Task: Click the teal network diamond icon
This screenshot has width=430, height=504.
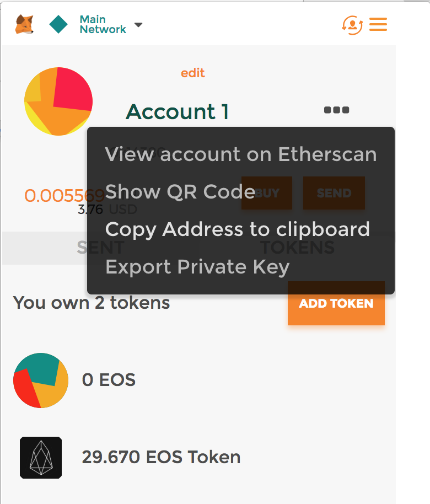Action: pyautogui.click(x=58, y=25)
